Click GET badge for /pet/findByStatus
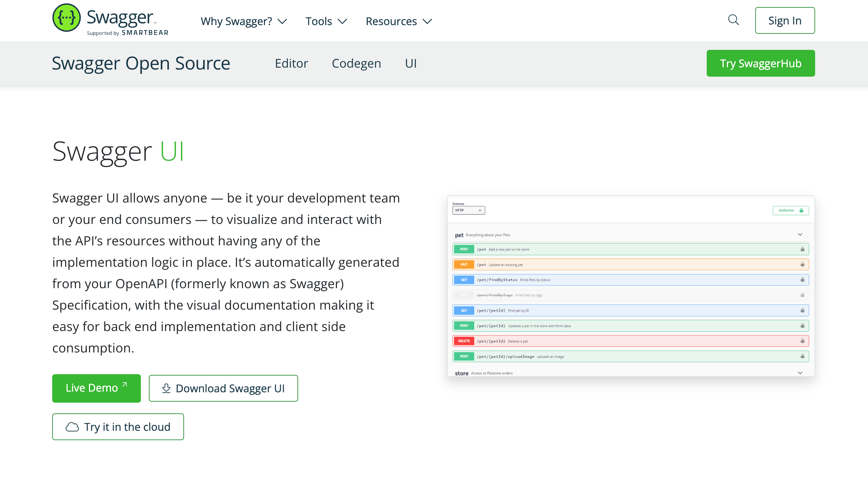Screen dimensions: 868x484 click(464, 280)
